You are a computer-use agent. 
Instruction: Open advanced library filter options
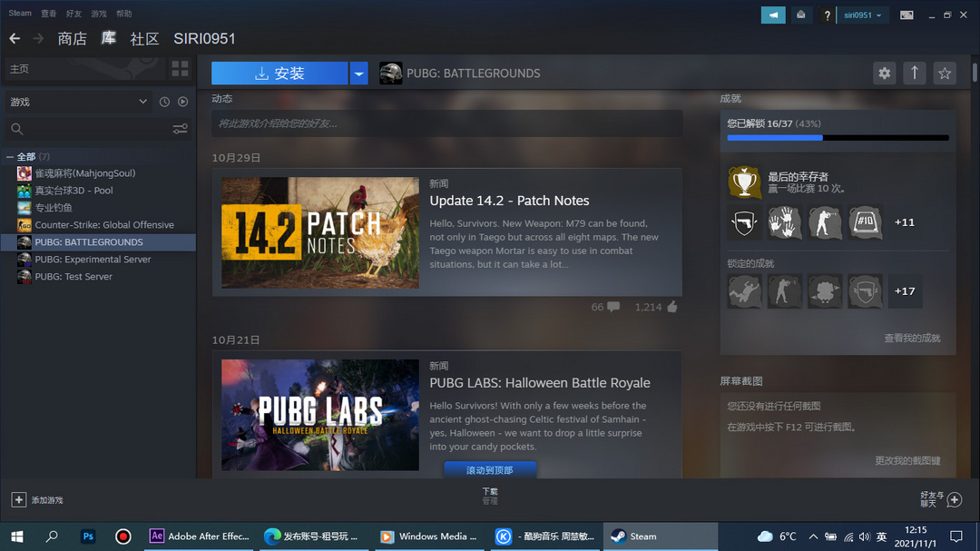coord(180,129)
